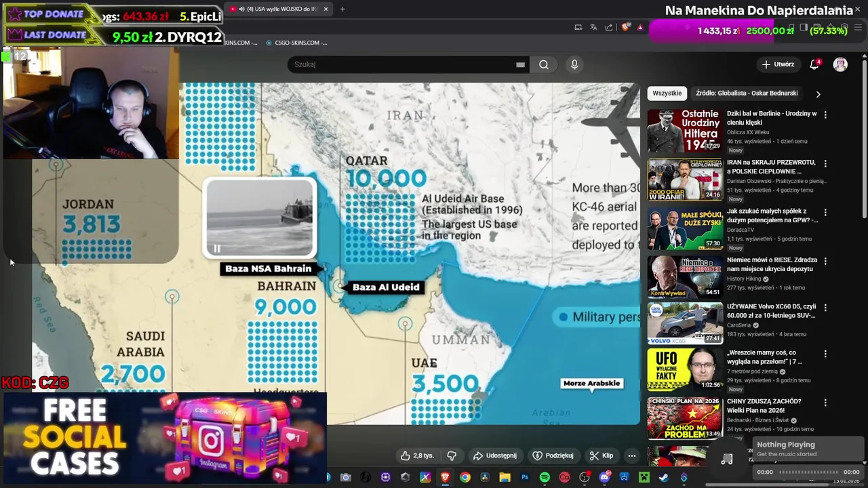
Task: Open the Oblicza XX Wieku channel name
Action: click(747, 132)
